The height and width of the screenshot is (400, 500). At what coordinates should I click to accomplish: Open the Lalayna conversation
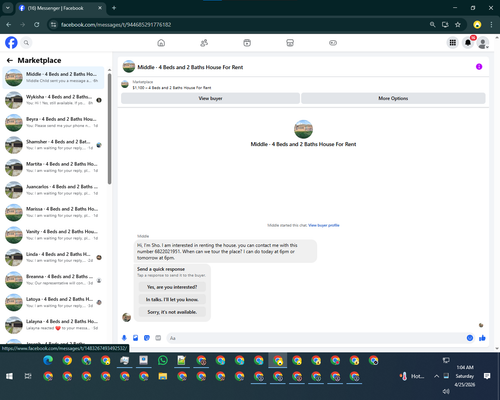click(x=53, y=325)
